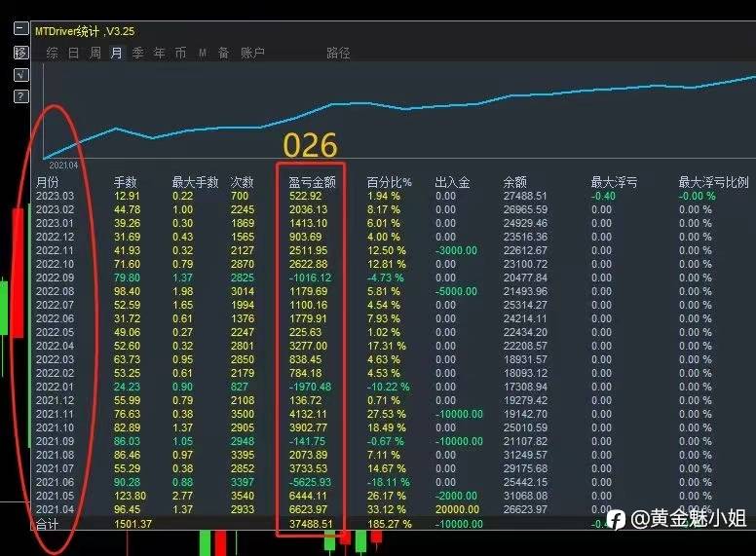Click lots value 123.80

(131, 496)
